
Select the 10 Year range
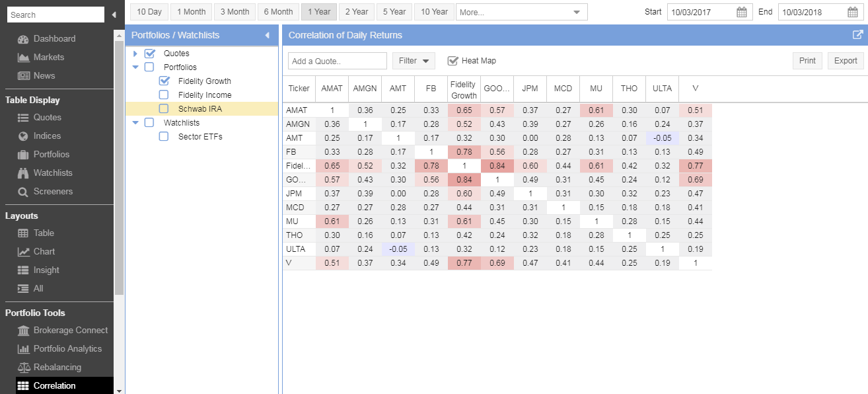coord(434,12)
